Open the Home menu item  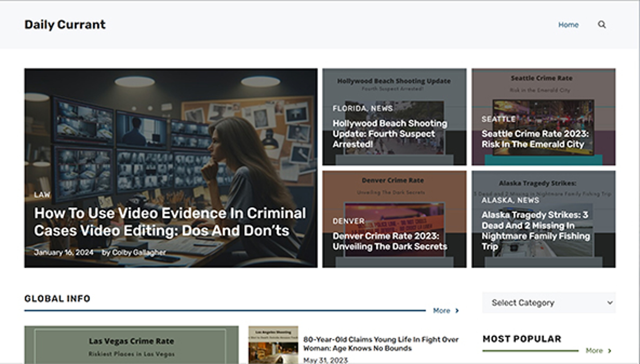coord(568,25)
